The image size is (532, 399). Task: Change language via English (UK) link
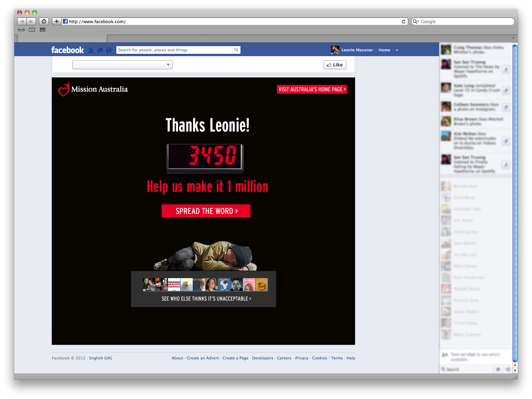(101, 358)
